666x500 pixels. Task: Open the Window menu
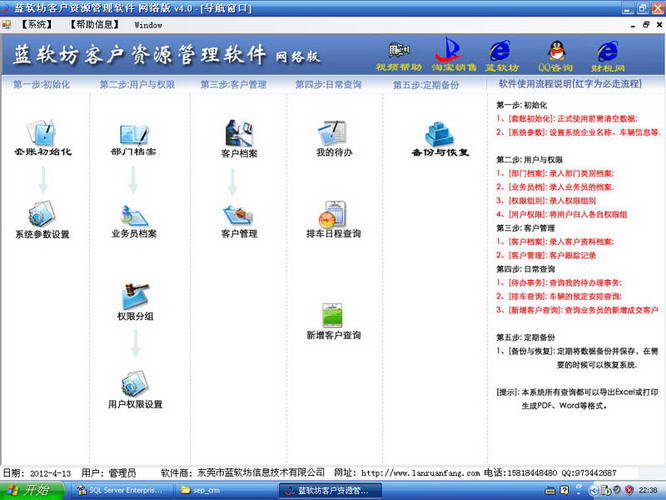point(148,25)
